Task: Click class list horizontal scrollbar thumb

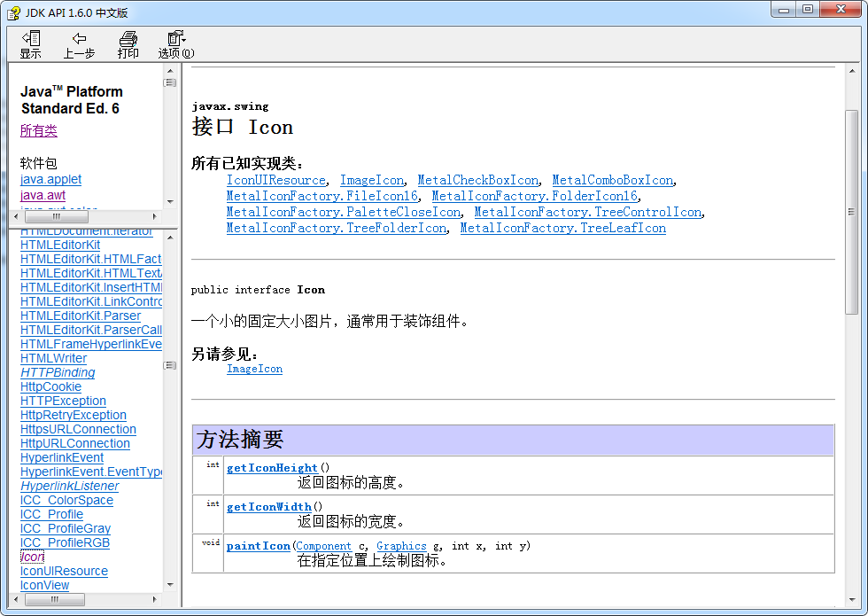Action: pyautogui.click(x=55, y=599)
